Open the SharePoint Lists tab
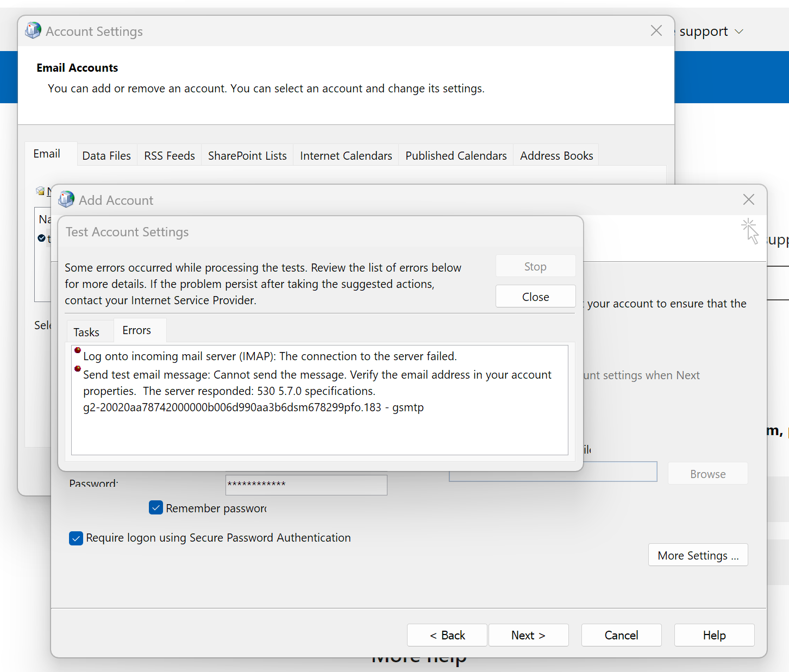 coord(247,156)
